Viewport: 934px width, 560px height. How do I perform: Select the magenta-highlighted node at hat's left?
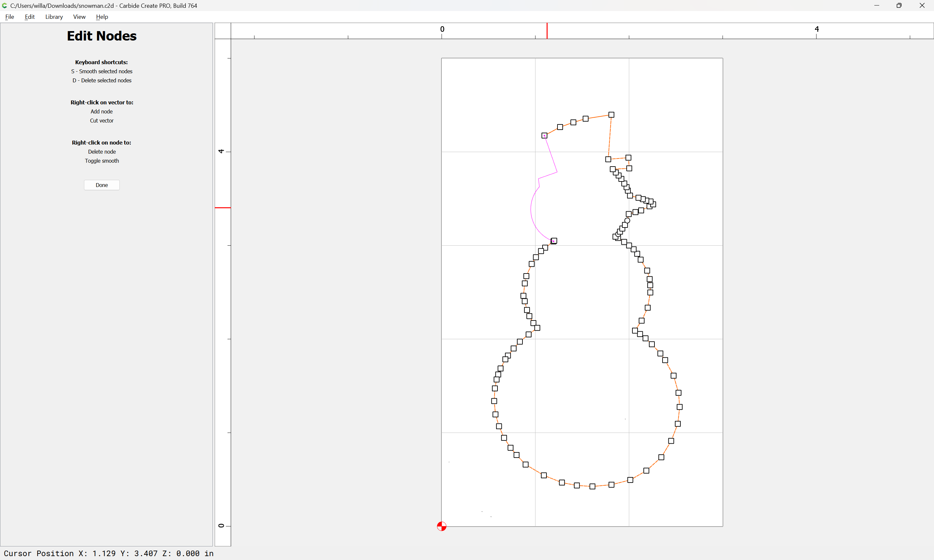point(545,135)
